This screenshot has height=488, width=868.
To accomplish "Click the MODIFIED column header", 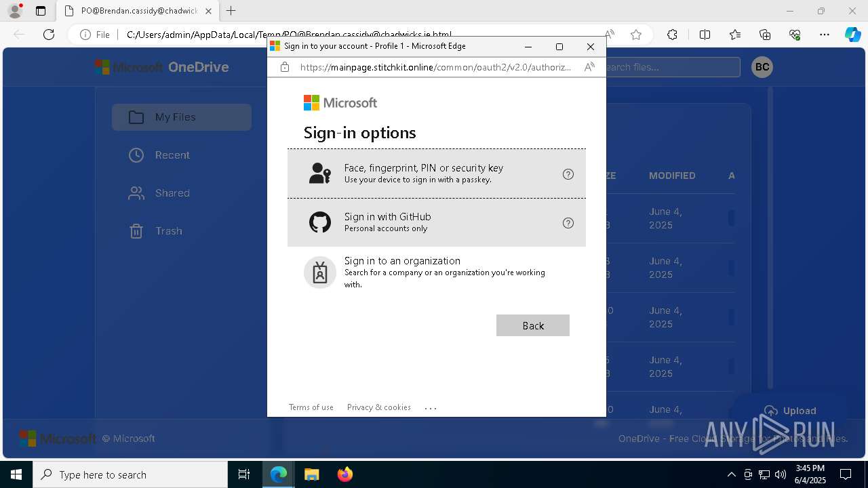I will click(672, 176).
